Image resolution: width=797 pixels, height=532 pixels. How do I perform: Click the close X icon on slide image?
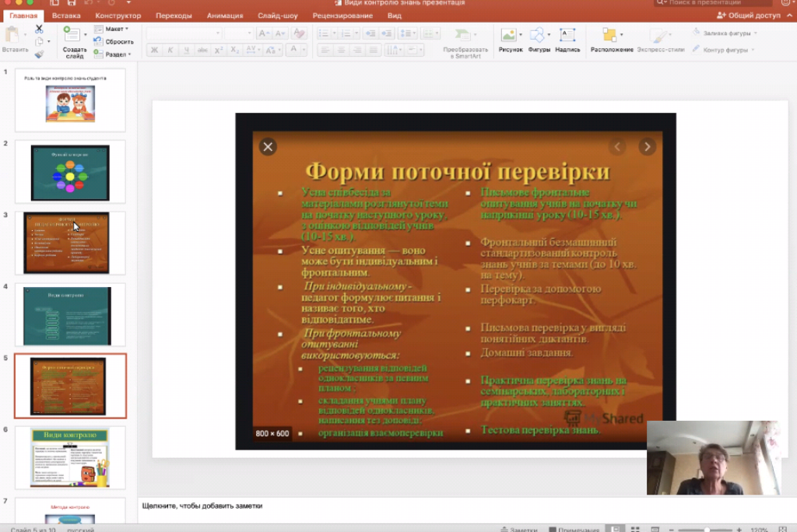tap(268, 147)
